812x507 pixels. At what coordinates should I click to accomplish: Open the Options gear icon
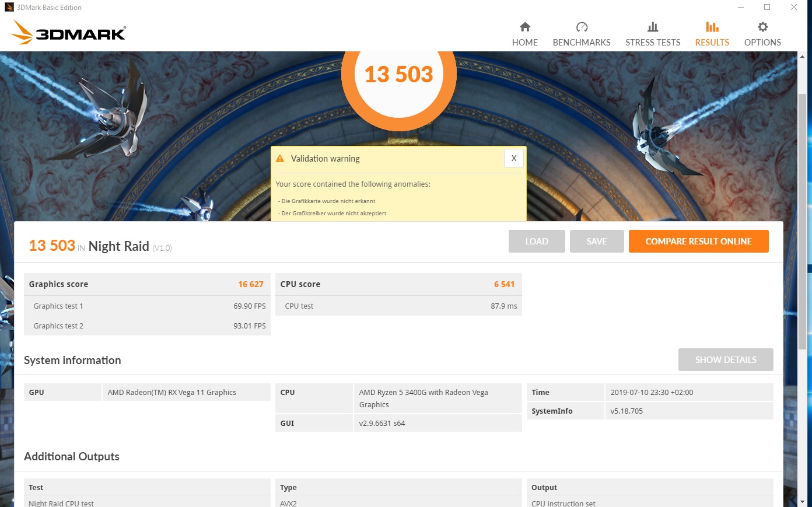tap(762, 27)
